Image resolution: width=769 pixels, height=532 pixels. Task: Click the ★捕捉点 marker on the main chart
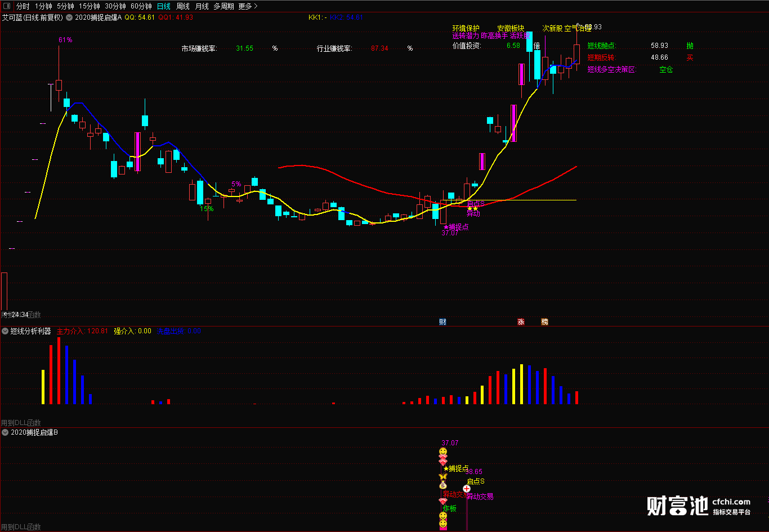(x=456, y=226)
